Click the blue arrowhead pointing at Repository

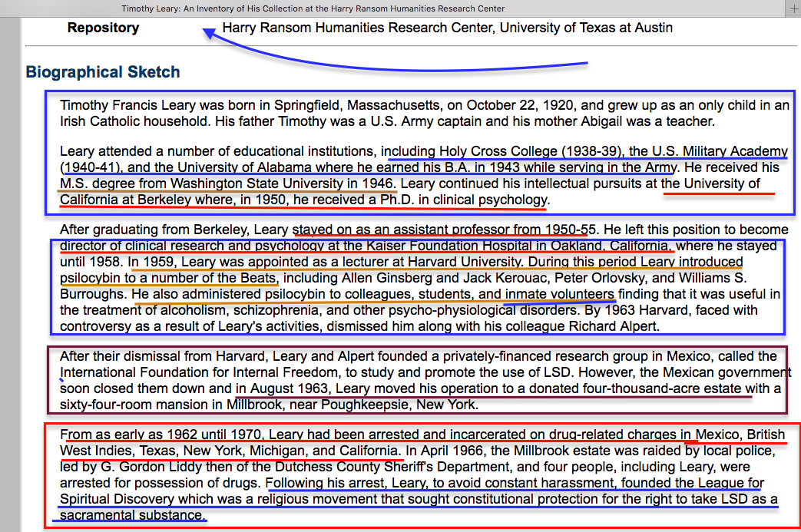pos(207,32)
